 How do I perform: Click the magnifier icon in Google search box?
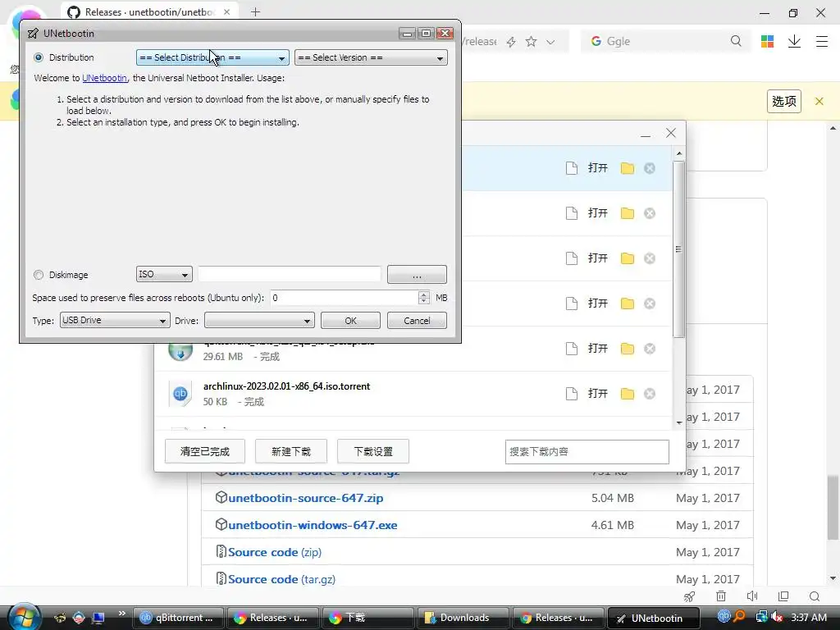[736, 41]
